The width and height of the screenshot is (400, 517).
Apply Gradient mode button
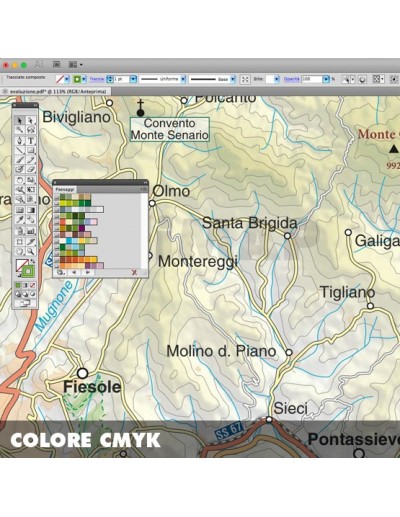coord(25,285)
